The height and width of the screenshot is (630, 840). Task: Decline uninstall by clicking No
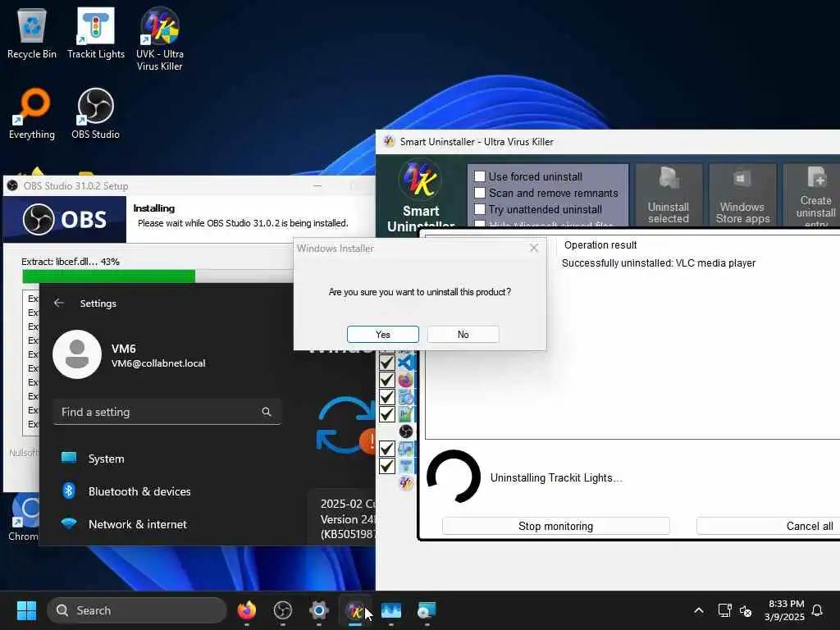[463, 335]
